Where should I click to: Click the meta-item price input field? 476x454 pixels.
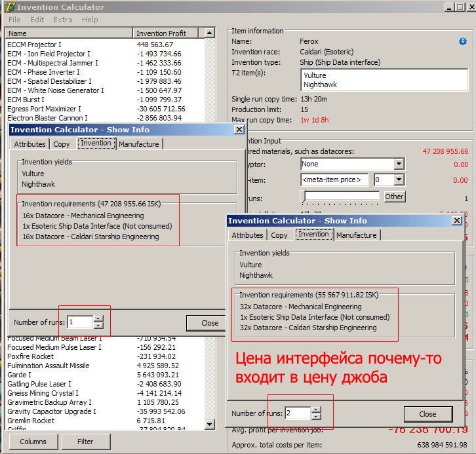334,180
